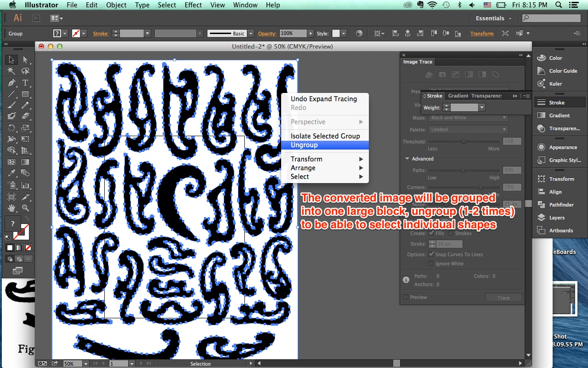
Task: Choose Ungroup from the context menu
Action: (x=325, y=145)
